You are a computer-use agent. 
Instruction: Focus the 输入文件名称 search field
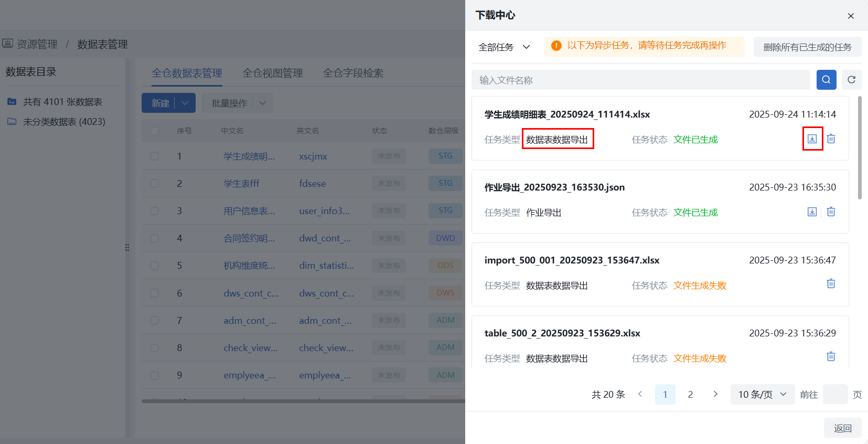(x=640, y=80)
